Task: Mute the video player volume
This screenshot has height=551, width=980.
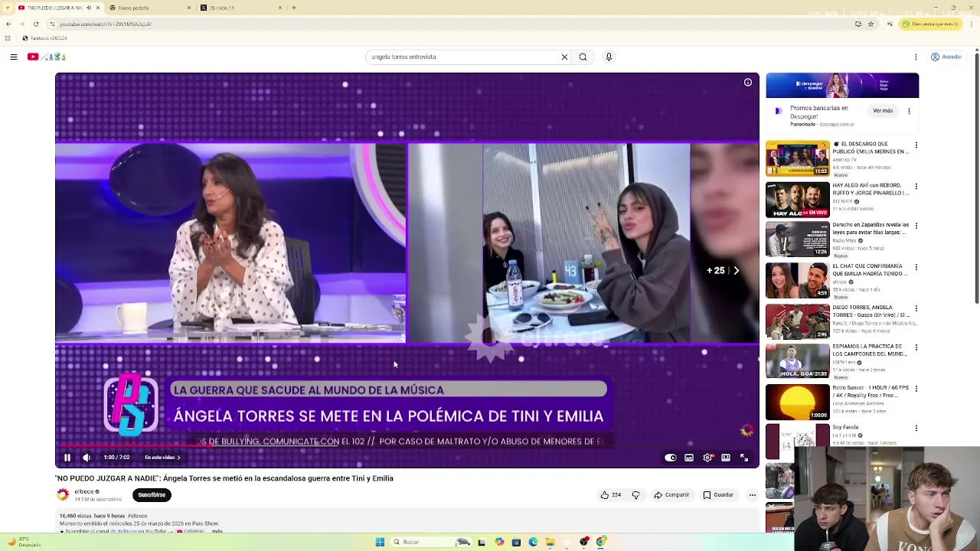Action: coord(87,458)
